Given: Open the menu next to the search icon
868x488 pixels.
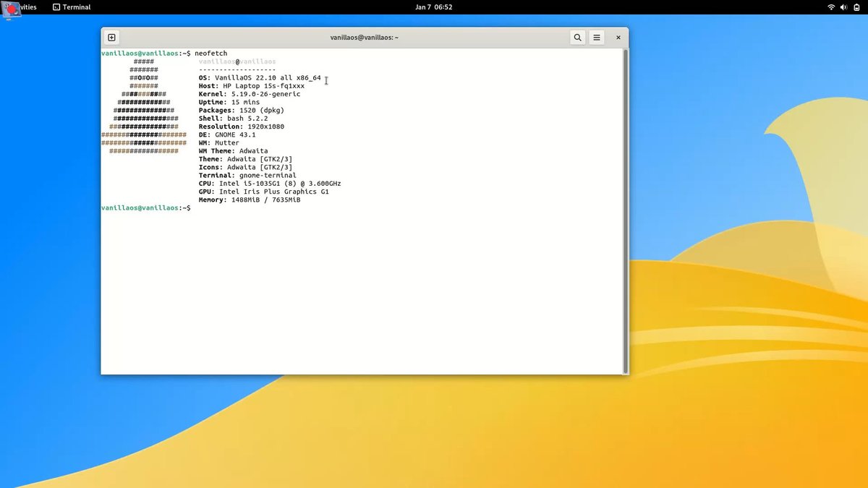Looking at the screenshot, I should point(597,37).
